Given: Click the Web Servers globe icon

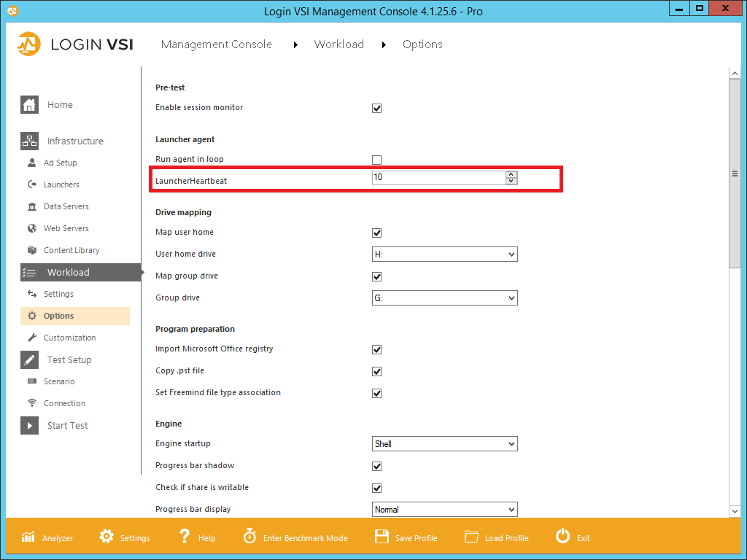Looking at the screenshot, I should coord(32,228).
